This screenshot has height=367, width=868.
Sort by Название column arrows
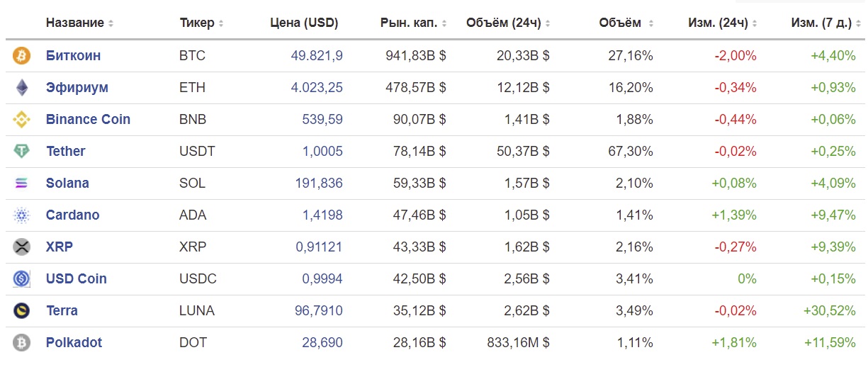click(111, 23)
